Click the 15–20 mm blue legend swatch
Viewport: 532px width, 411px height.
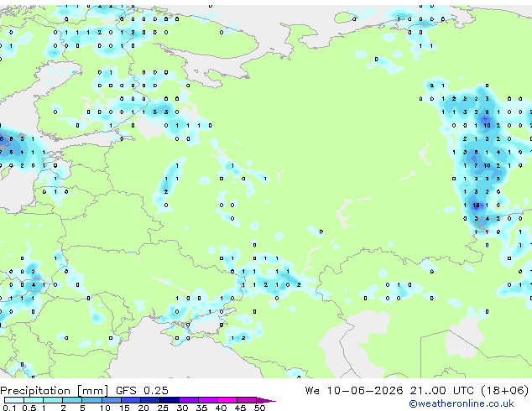(131, 400)
